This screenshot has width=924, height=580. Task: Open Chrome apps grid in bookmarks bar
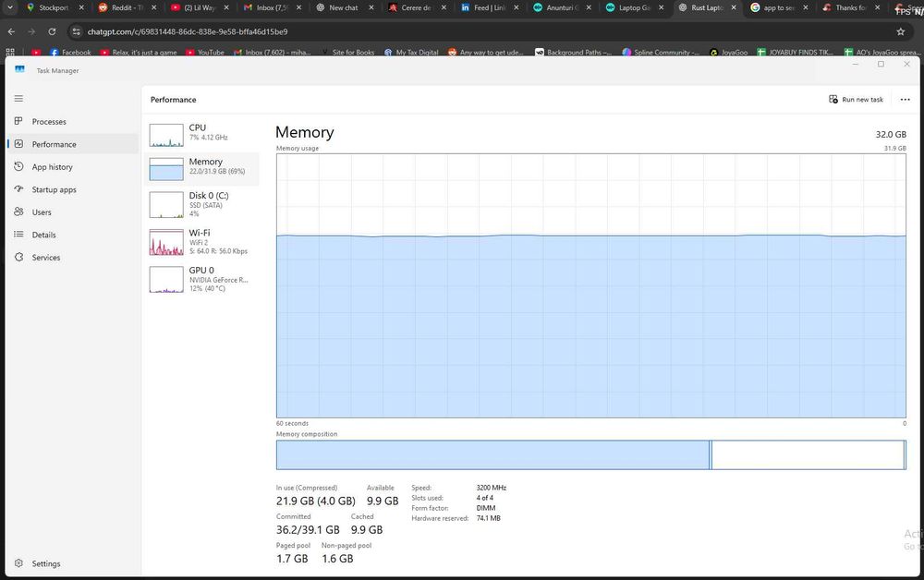(x=10, y=53)
